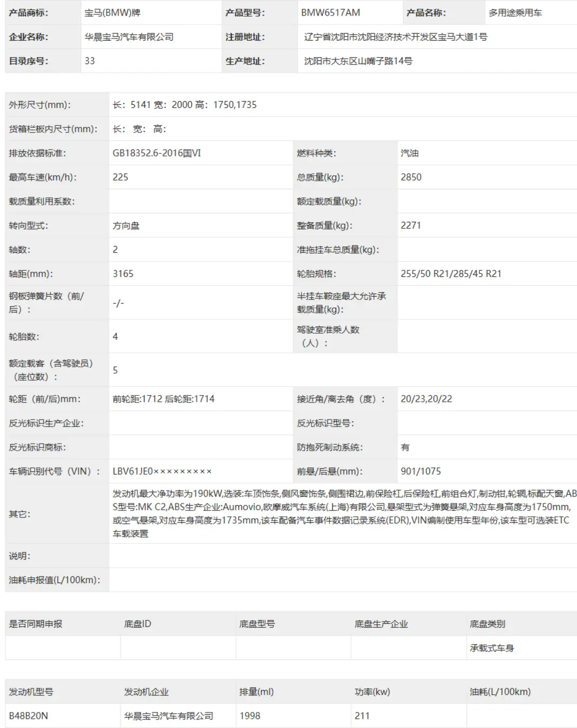The height and width of the screenshot is (728, 577).
Task: Click the catalog number 33
Action: [90, 61]
